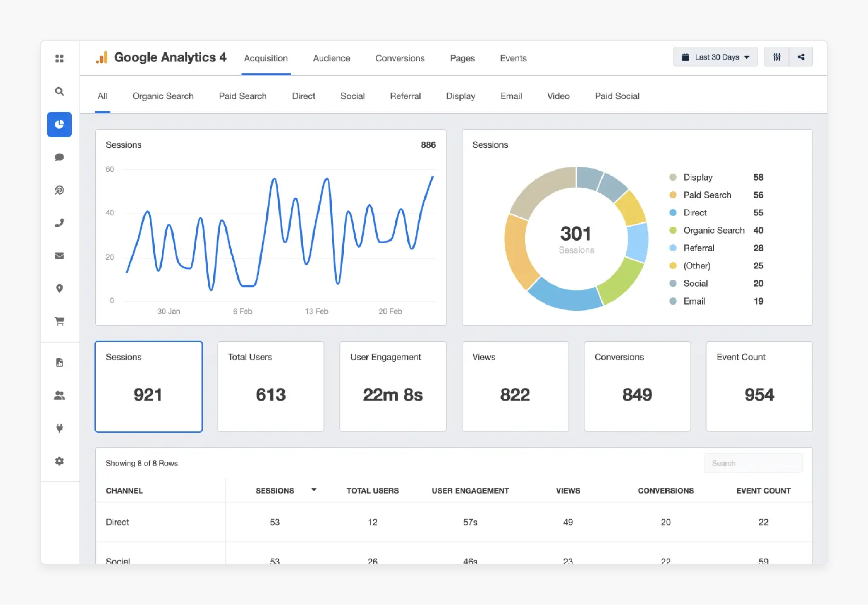Select the Video channel sub-tab

click(558, 96)
